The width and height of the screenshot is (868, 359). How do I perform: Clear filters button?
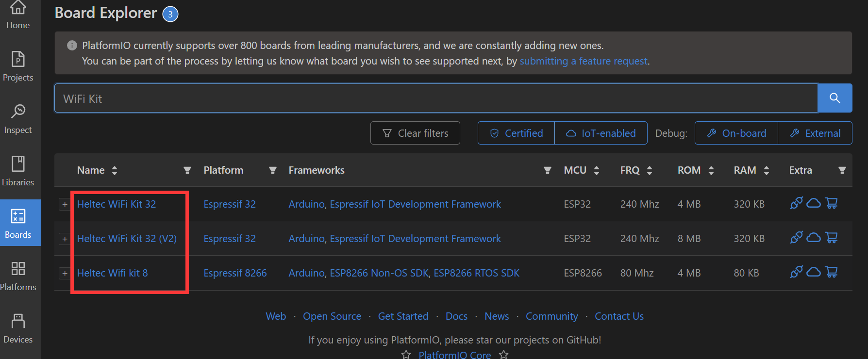coord(415,133)
